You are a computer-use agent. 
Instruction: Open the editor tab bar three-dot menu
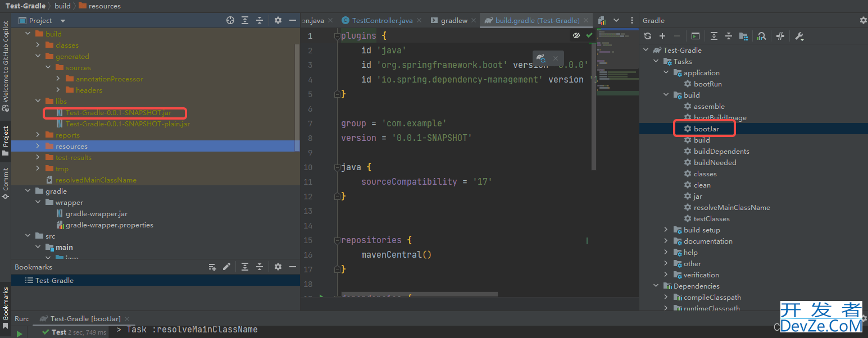(x=632, y=20)
